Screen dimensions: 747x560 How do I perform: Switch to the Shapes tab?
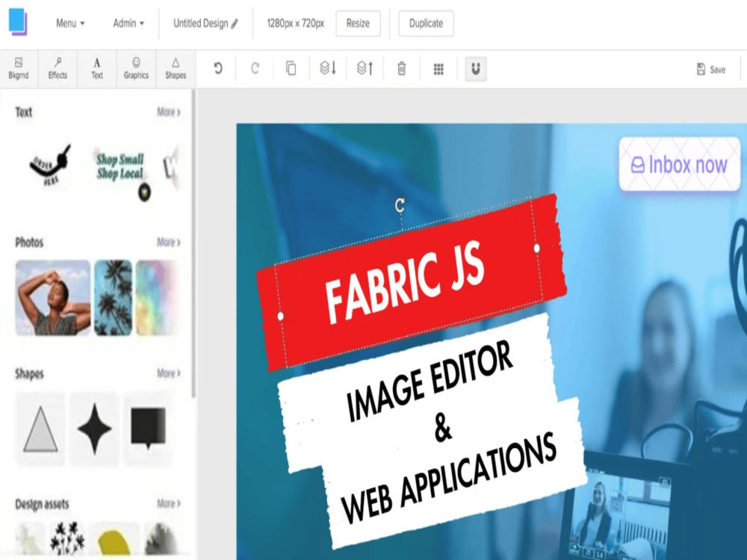coord(176,69)
